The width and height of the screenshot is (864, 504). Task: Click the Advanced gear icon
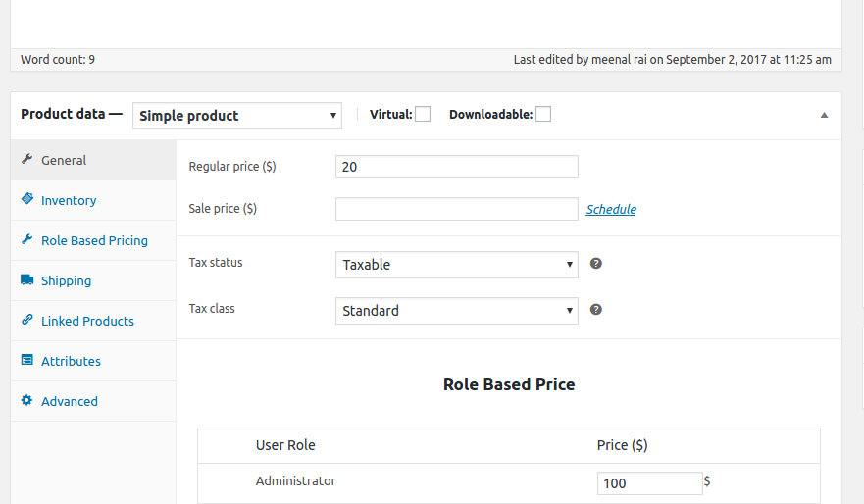27,400
